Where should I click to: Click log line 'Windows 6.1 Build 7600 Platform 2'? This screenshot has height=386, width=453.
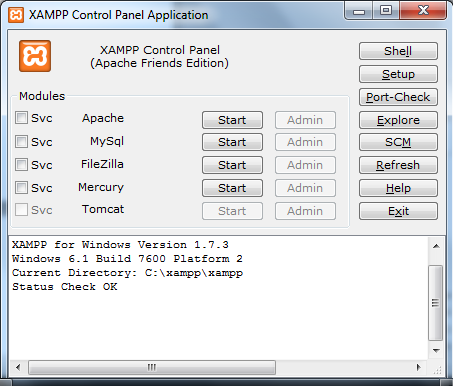(127, 259)
